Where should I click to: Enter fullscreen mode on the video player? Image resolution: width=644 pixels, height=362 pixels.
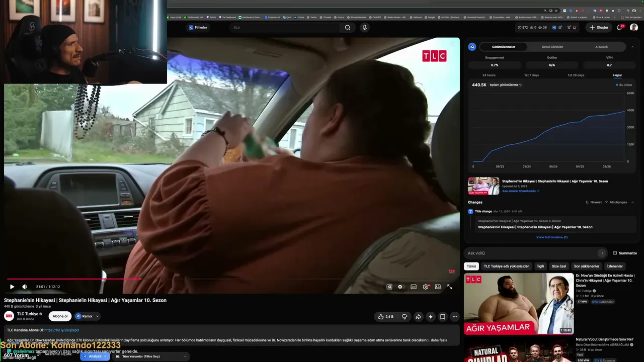(x=450, y=287)
